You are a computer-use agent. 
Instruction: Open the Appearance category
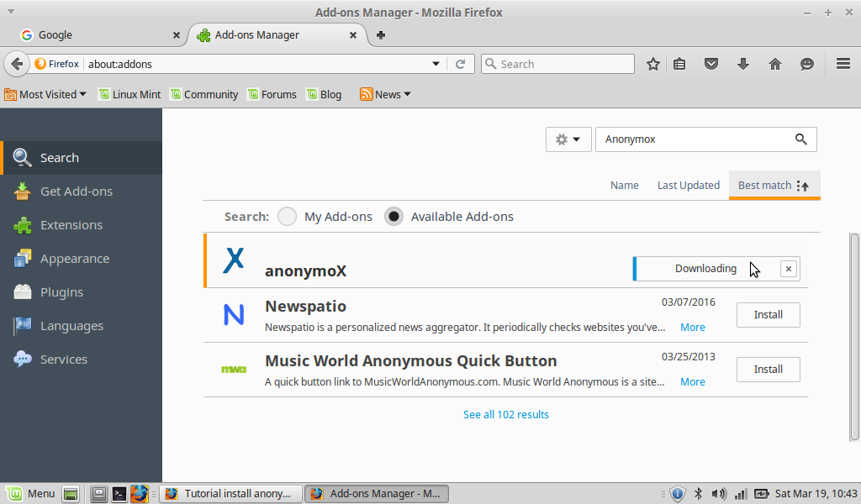tap(82, 259)
